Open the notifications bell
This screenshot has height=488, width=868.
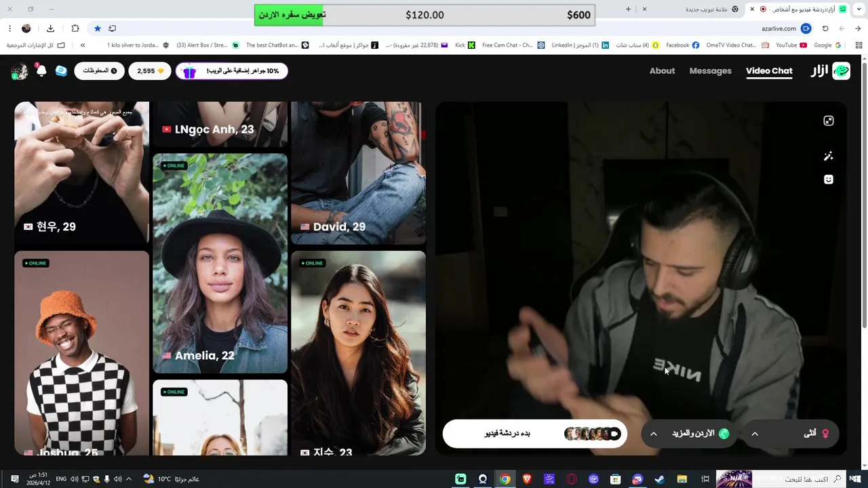pos(41,71)
